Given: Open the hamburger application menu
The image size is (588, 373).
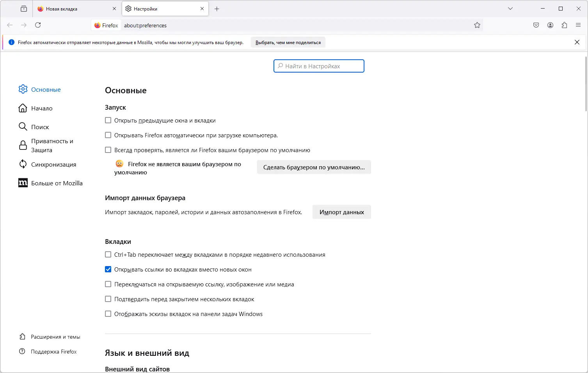Looking at the screenshot, I should click(578, 25).
